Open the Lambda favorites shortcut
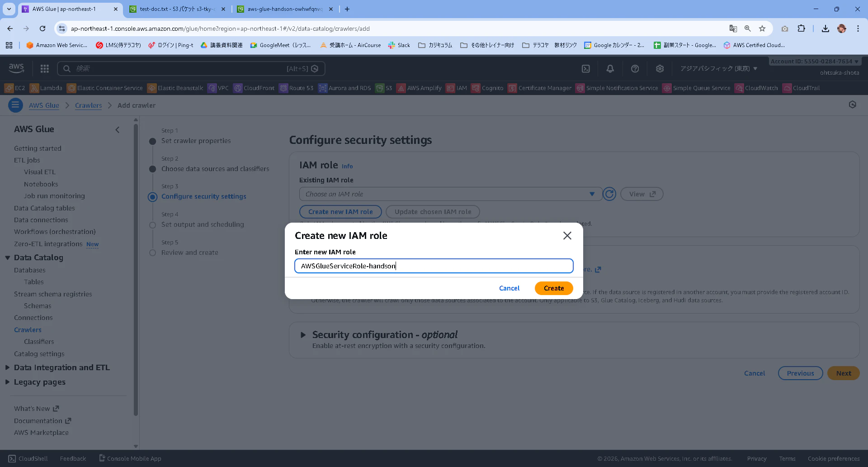Viewport: 868px width, 467px height. (46, 88)
